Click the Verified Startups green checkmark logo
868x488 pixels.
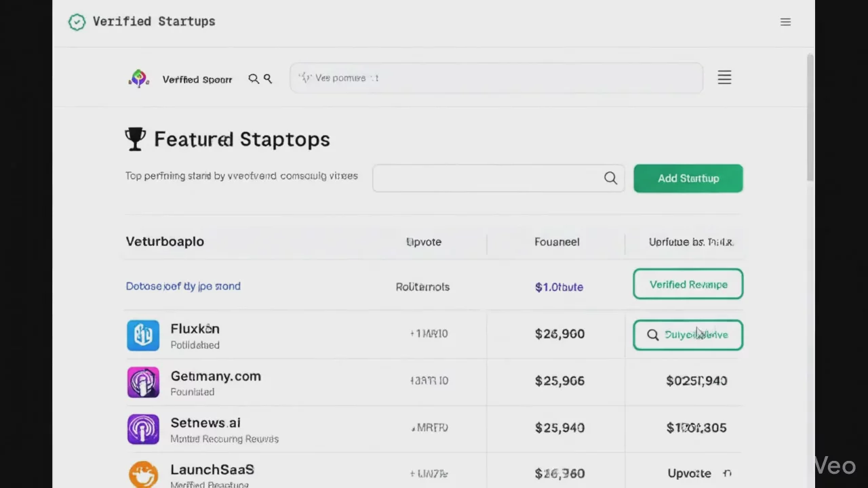[x=77, y=22]
